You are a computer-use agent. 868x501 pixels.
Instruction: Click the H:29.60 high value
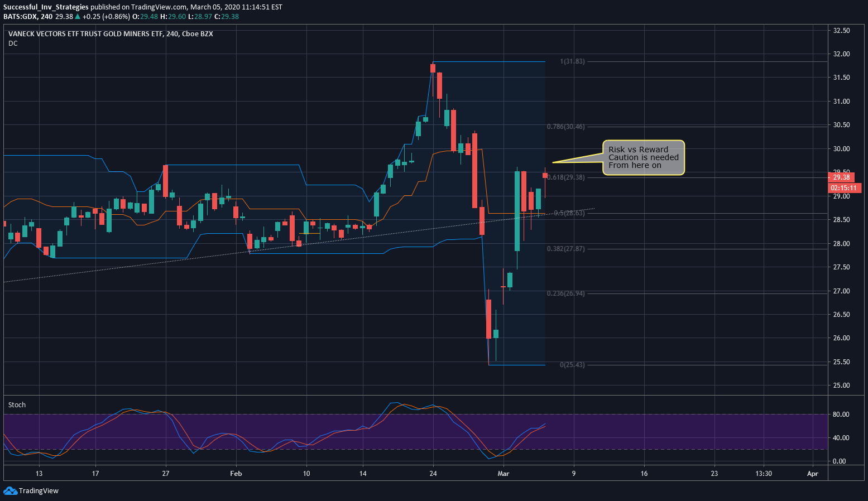(172, 17)
